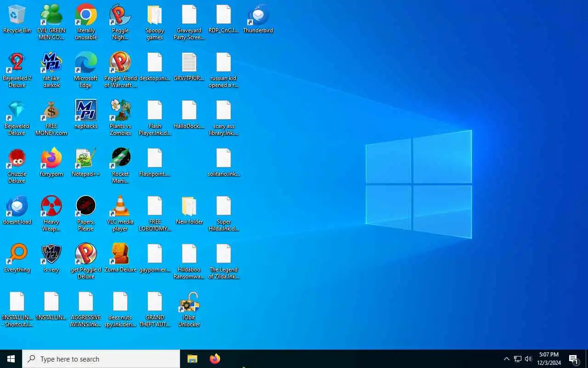
Task: Select the solitario.lnk file
Action: 224,163
